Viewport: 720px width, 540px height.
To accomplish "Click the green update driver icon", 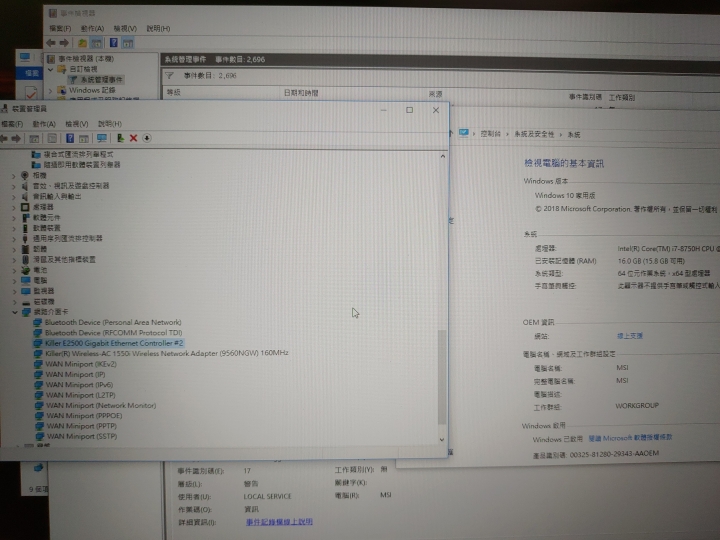I will (120, 138).
